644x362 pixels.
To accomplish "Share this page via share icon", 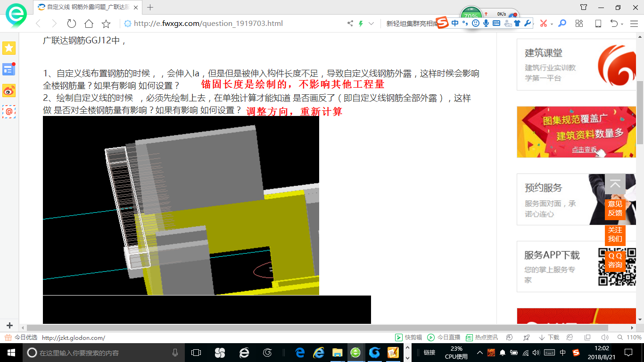I will (x=350, y=24).
